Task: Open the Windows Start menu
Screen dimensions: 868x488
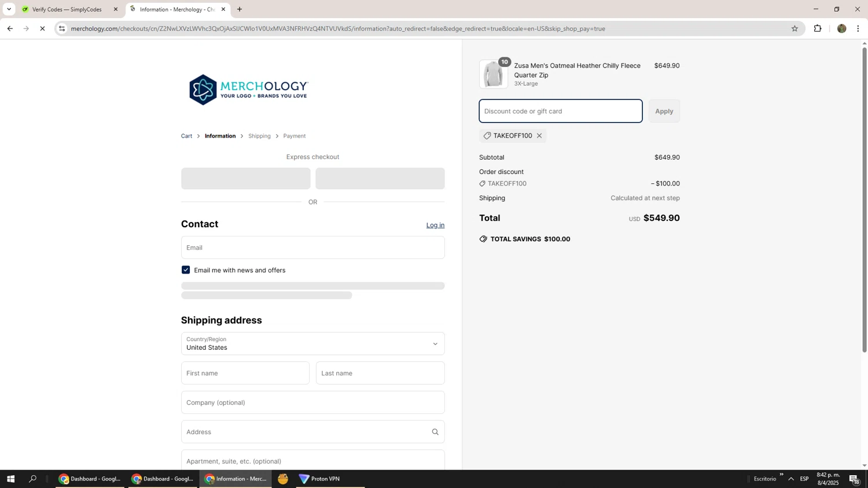Action: (x=10, y=479)
